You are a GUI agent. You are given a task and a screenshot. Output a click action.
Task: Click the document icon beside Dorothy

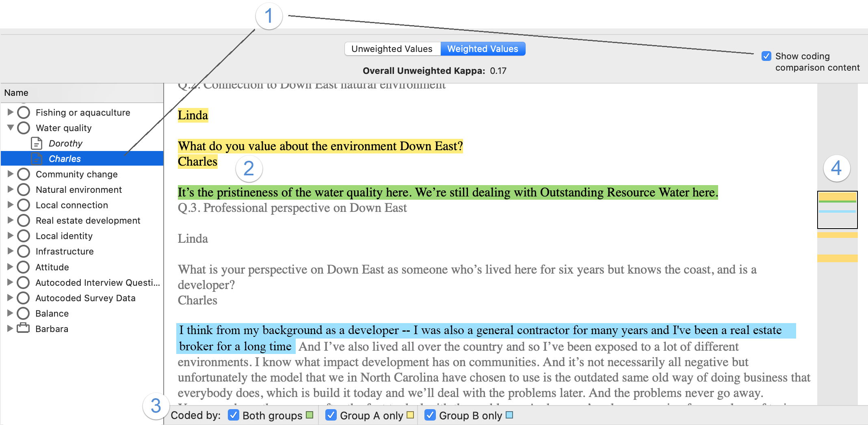(x=37, y=143)
